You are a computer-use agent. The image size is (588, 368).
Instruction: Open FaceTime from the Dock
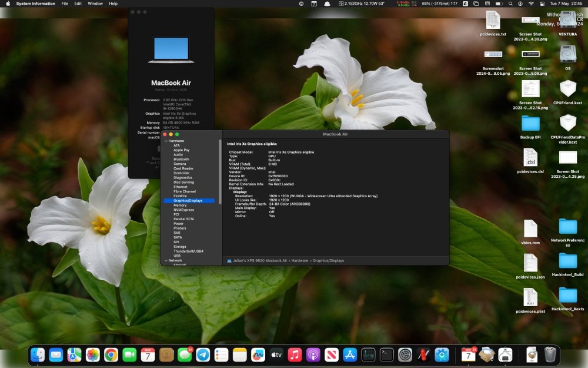click(129, 355)
